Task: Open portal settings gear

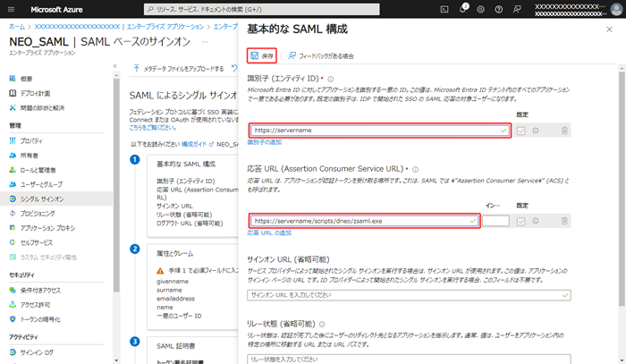Action: tap(481, 10)
